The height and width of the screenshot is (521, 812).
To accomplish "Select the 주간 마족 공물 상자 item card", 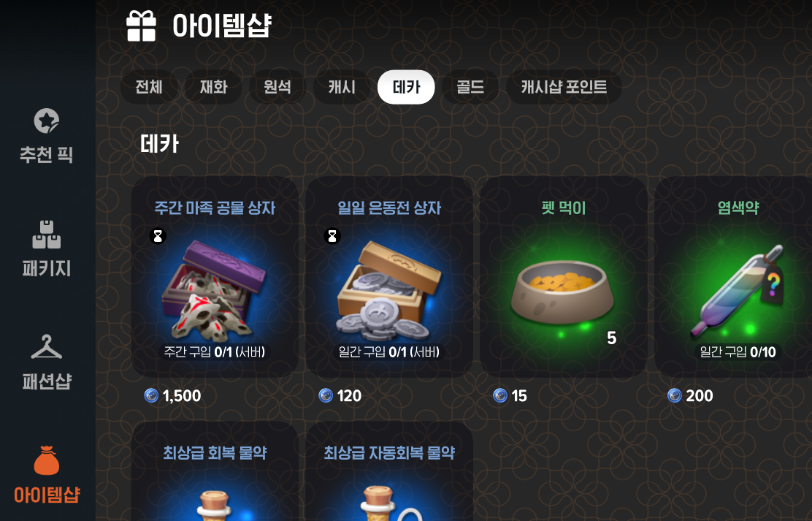I will click(215, 277).
